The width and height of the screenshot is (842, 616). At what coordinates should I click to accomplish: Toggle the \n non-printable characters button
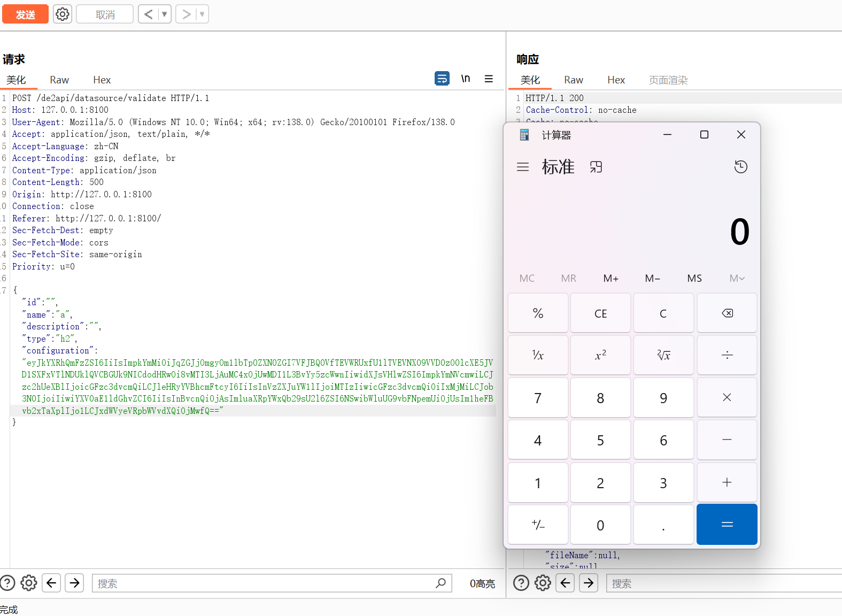tap(466, 79)
